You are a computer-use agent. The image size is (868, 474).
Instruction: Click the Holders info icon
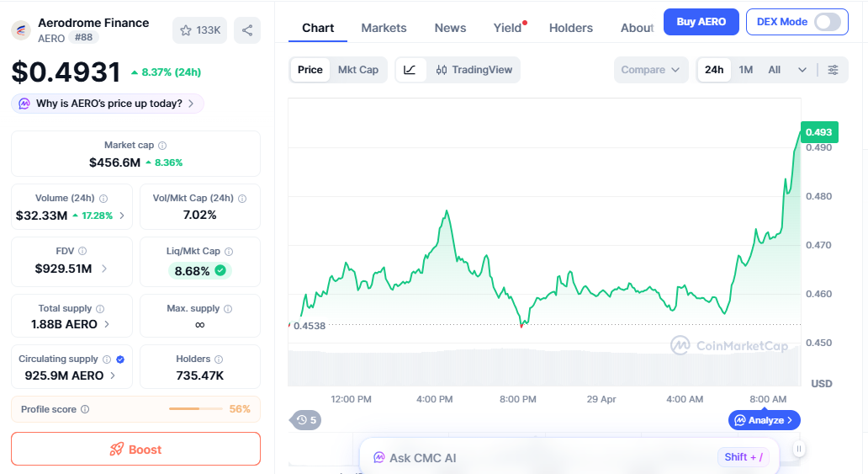coord(219,359)
